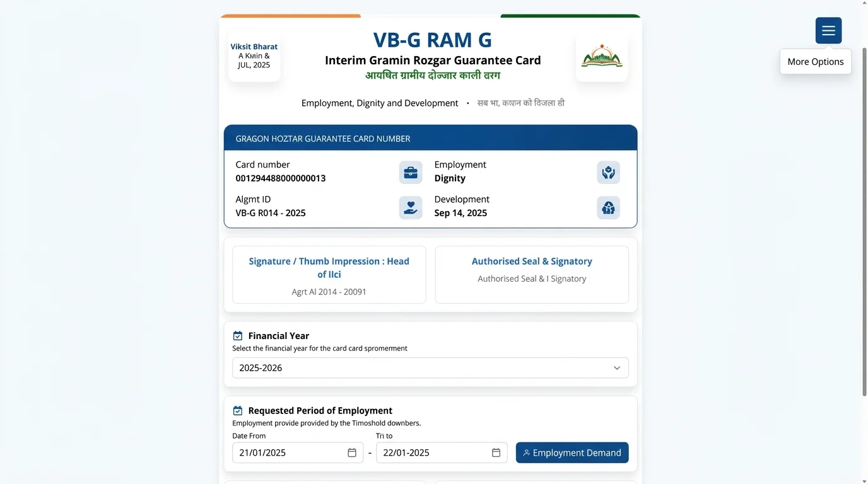Screen dimensions: 868x484
Task: Click the briefcase icon beside Card number
Action: [411, 173]
